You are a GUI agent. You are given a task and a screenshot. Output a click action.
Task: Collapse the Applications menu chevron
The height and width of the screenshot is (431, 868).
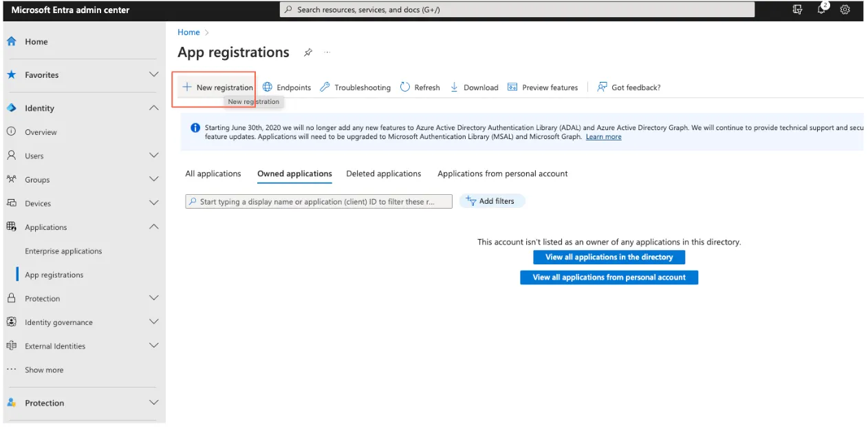(x=154, y=227)
